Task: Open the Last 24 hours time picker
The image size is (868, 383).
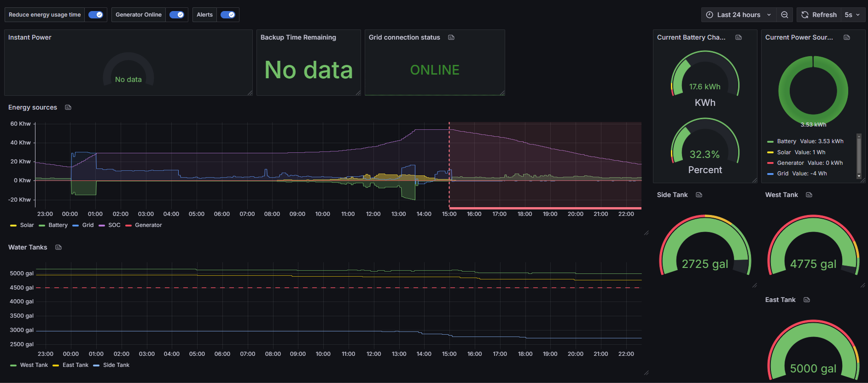Action: 739,15
